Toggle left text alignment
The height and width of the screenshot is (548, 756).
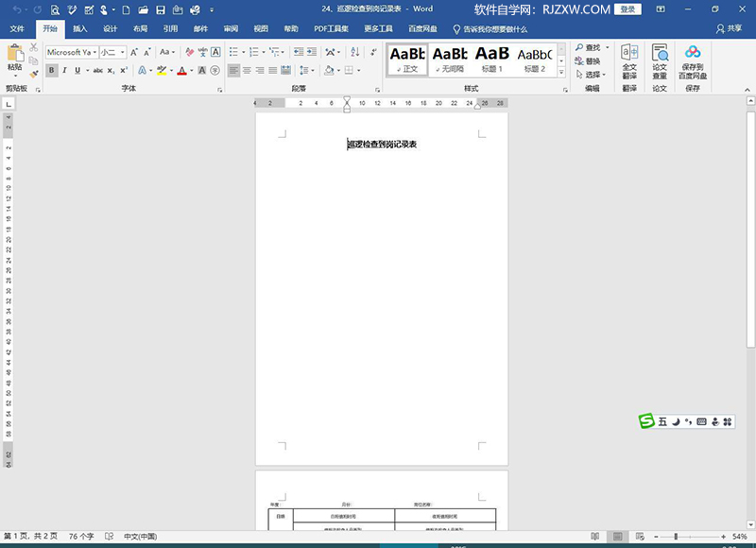pyautogui.click(x=233, y=70)
